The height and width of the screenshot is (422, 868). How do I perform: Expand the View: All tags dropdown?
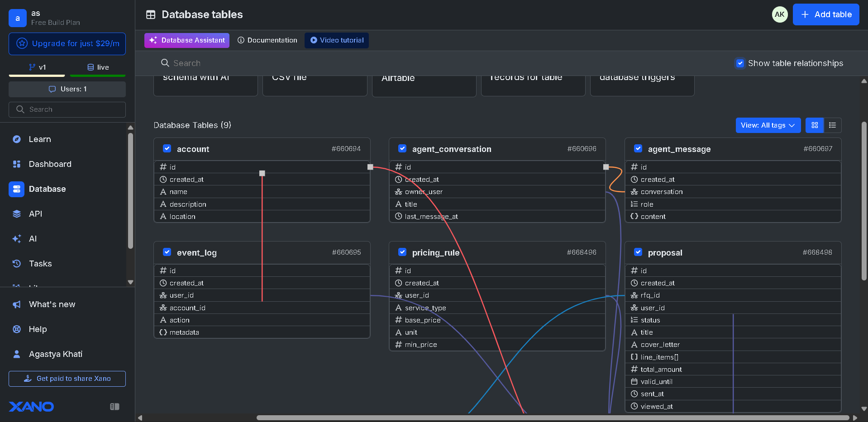point(768,125)
